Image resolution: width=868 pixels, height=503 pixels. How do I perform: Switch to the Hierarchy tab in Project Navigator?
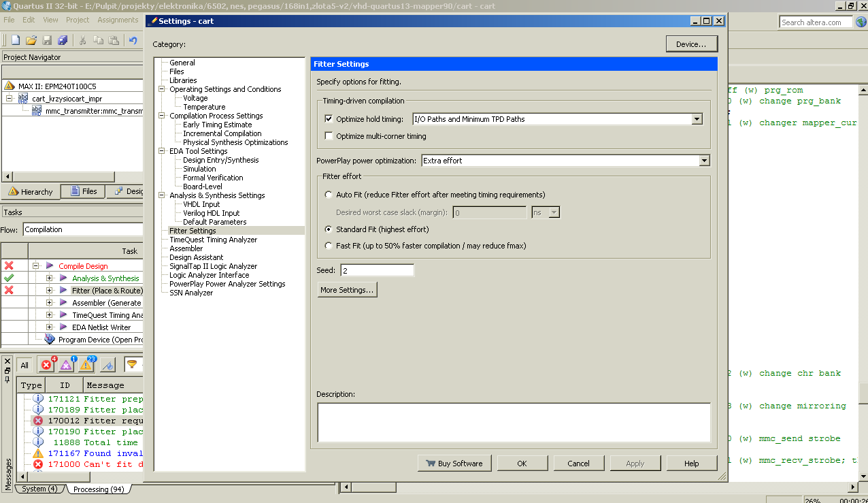pos(31,191)
